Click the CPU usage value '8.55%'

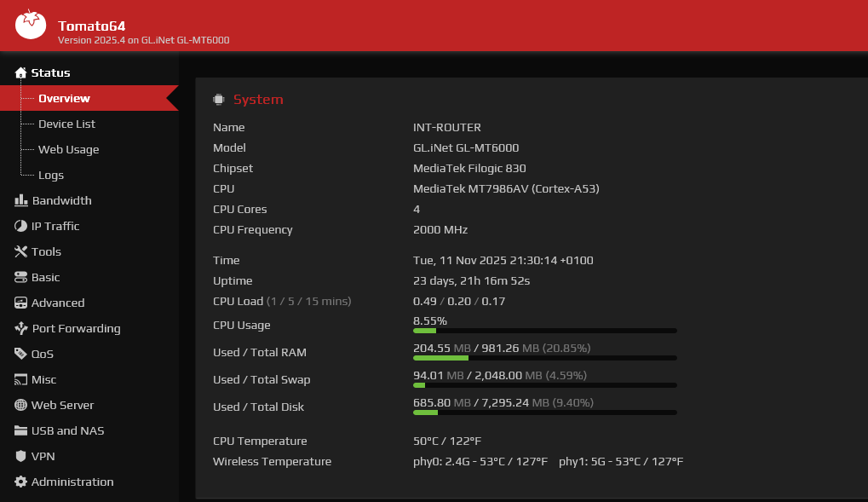click(430, 320)
